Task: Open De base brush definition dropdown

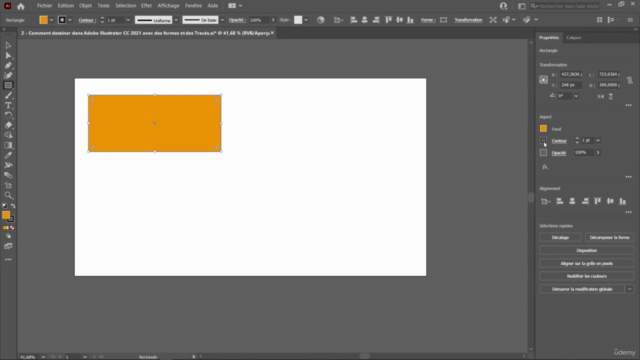Action: pyautogui.click(x=222, y=20)
